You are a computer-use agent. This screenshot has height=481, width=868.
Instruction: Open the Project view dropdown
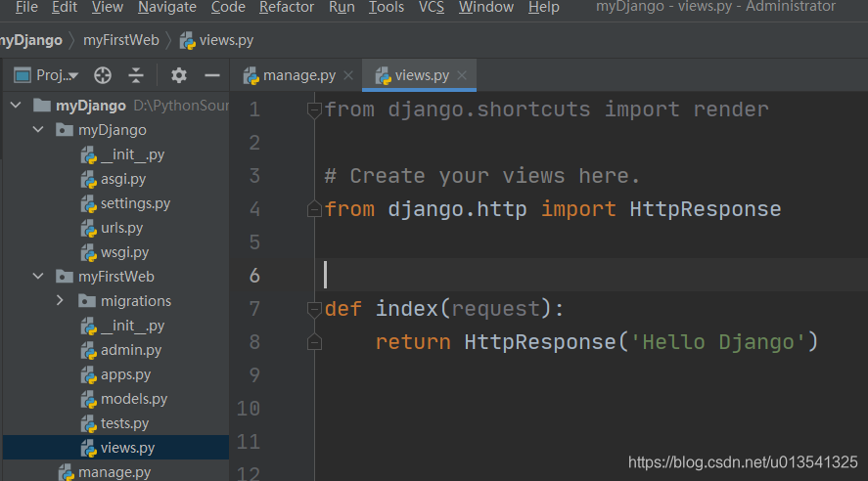click(47, 75)
